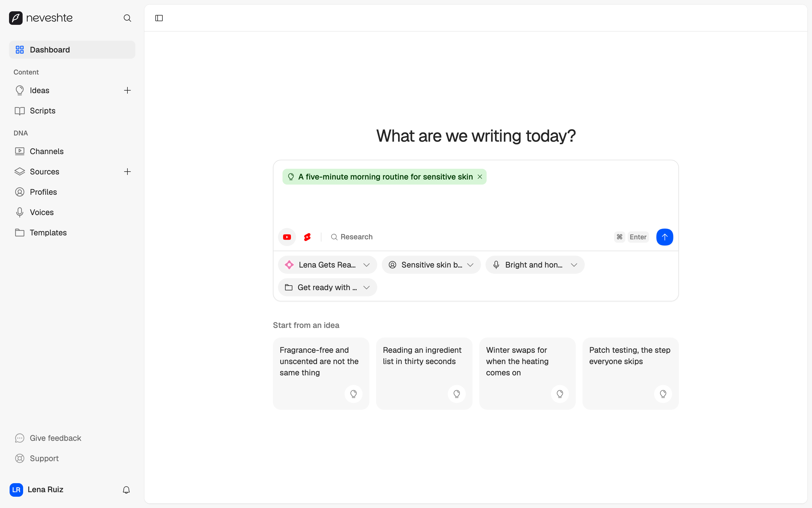Open Lena Ruiz user avatar
The height and width of the screenshot is (508, 812).
coord(16,490)
